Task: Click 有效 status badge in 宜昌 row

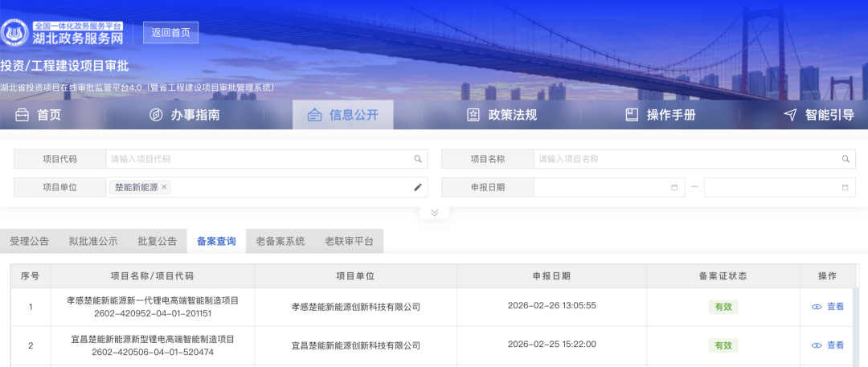Action: click(723, 345)
